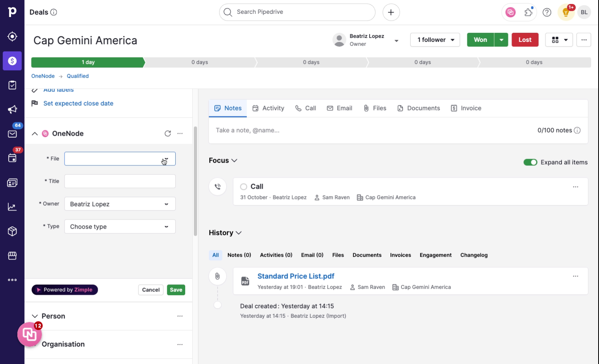
Task: Open owner Beatriz Lopez dropdown arrow
Action: coord(396,40)
